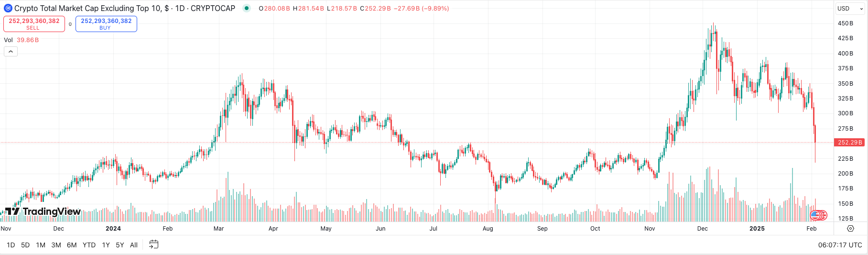Screen dimensions: 868x255
Task: Select the YTD time range
Action: [x=89, y=245]
